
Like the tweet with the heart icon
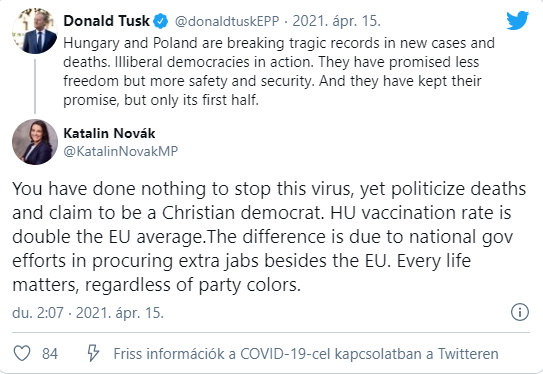(22, 354)
